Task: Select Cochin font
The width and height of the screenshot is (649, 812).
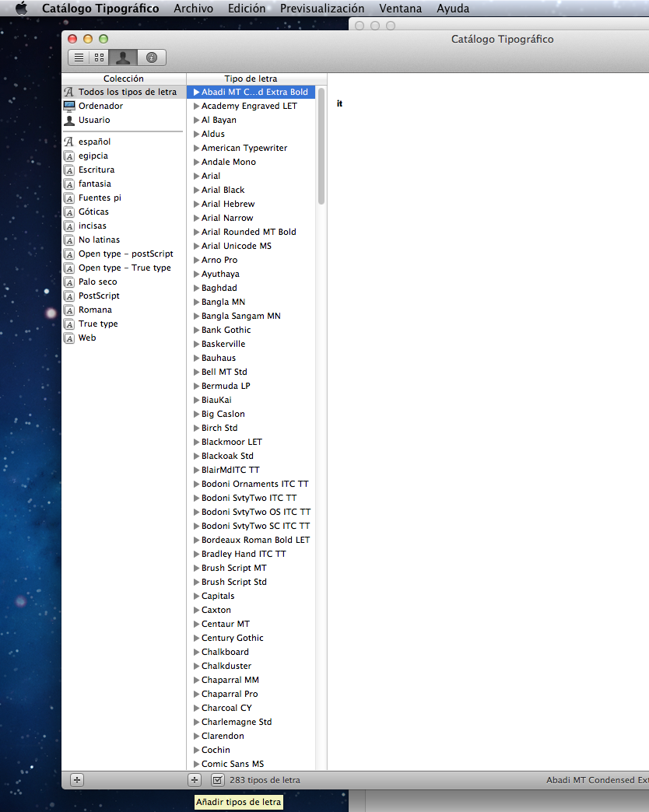Action: pyautogui.click(x=216, y=750)
